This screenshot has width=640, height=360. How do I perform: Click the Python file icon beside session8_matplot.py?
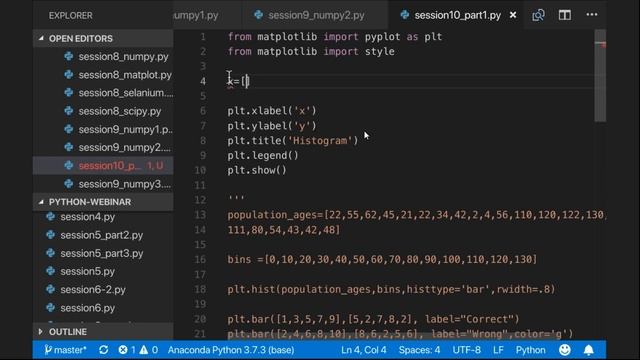click(69, 74)
